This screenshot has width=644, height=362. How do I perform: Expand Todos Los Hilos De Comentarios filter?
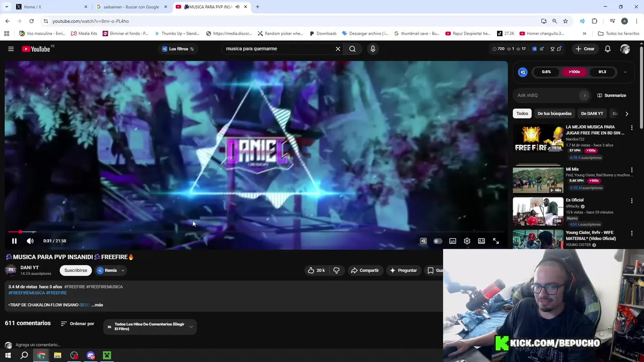point(150,327)
